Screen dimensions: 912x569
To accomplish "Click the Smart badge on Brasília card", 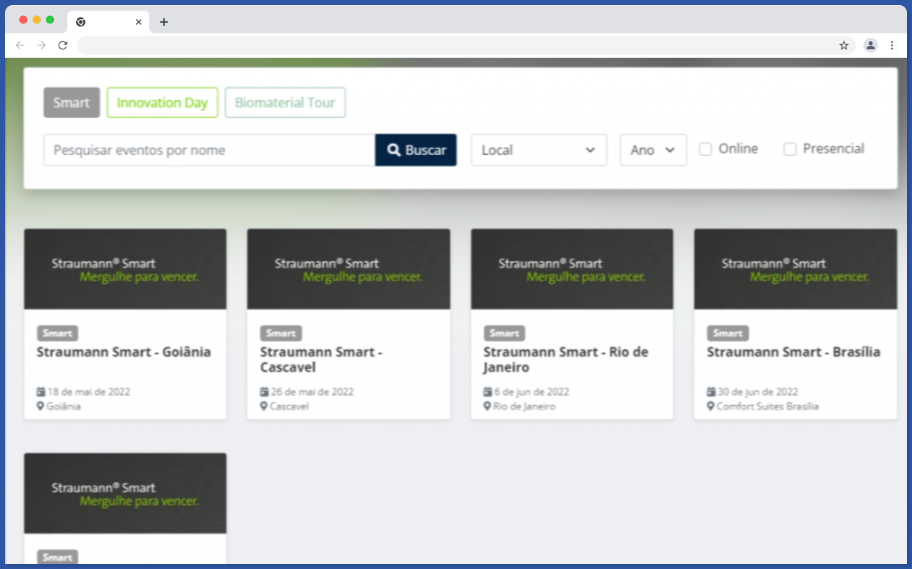I will point(728,333).
